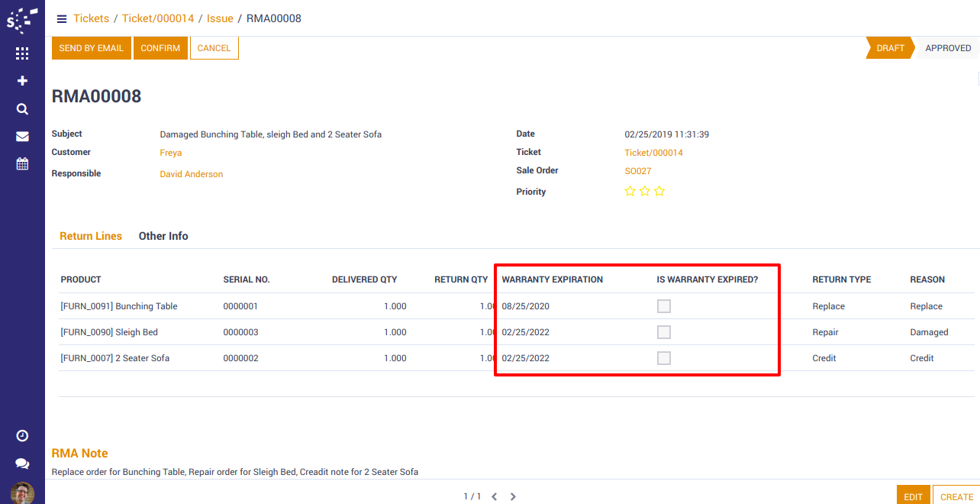This screenshot has width=980, height=504.
Task: Open the apps grid menu icon
Action: 22,53
